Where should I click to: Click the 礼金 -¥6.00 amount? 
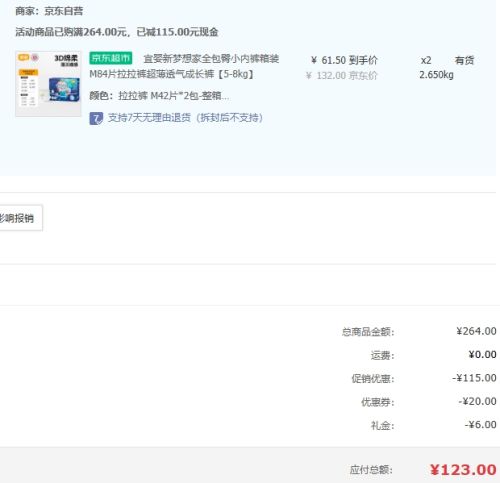click(480, 425)
